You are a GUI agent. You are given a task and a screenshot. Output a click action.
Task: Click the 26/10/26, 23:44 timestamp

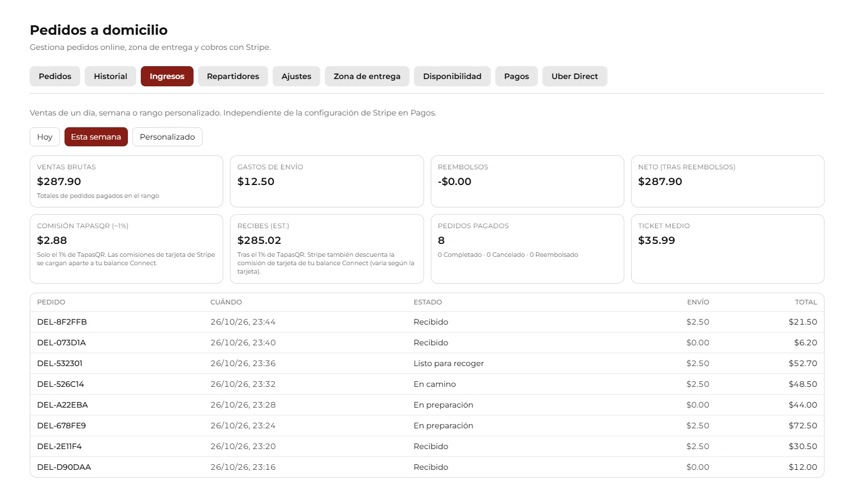point(243,322)
